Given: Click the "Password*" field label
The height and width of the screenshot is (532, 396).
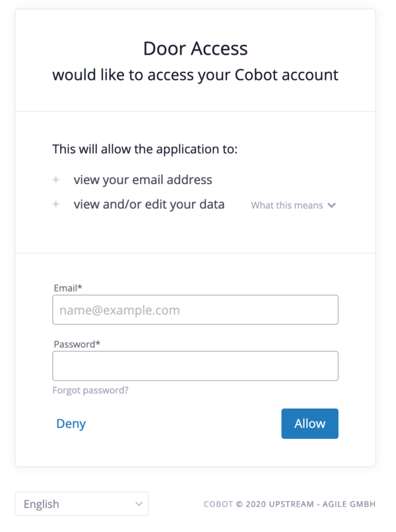Looking at the screenshot, I should coord(76,344).
